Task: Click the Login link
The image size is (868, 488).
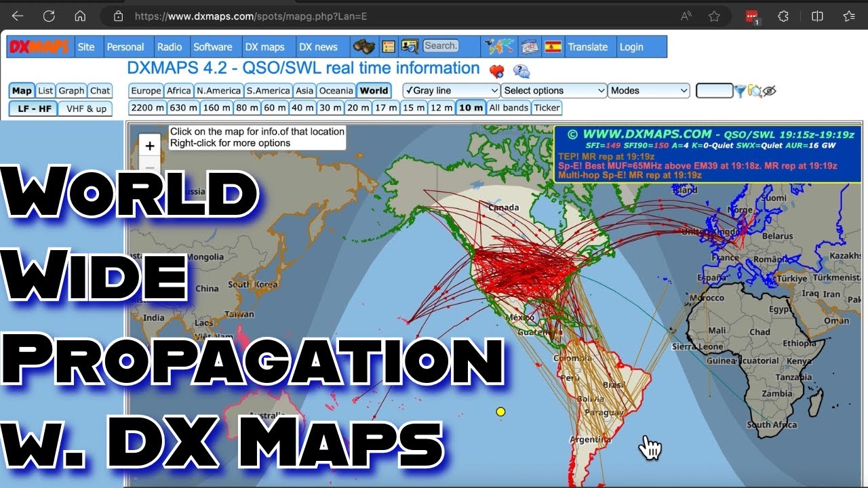Action: point(631,47)
